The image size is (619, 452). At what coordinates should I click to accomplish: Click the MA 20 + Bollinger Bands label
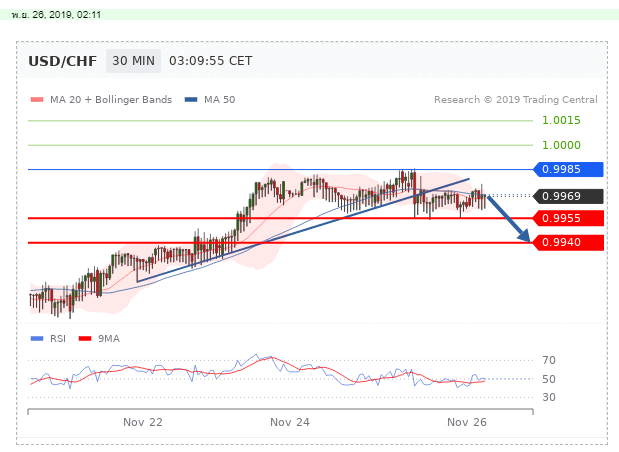pos(111,99)
